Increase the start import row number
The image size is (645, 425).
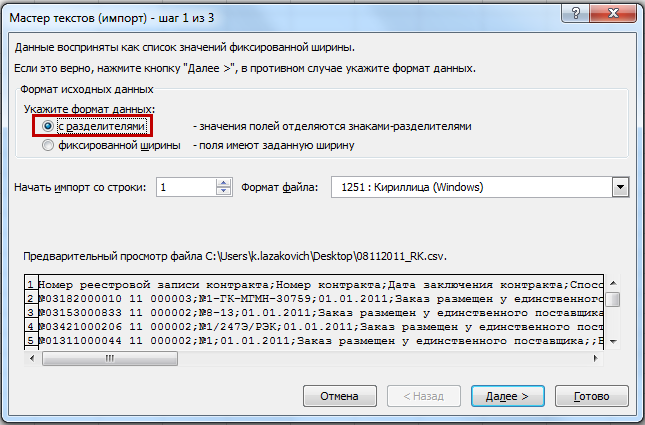click(x=223, y=183)
